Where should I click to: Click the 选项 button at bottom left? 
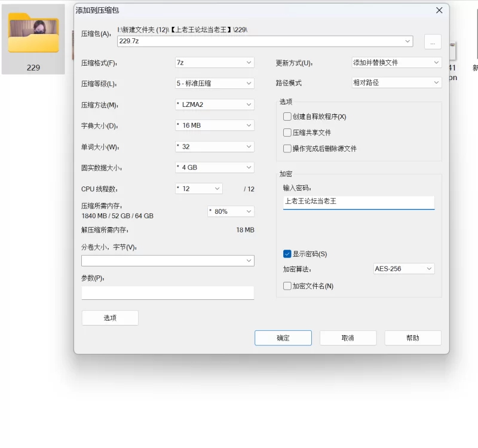(x=110, y=318)
